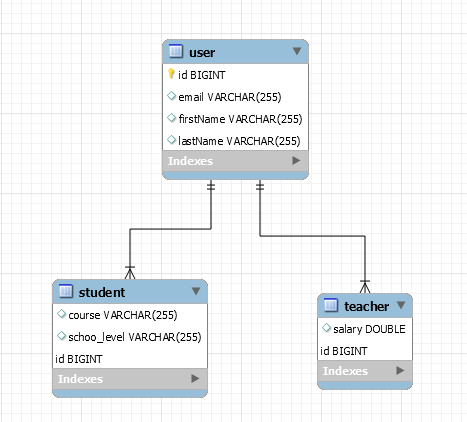Select the relationship line from user to teacher

click(312, 236)
